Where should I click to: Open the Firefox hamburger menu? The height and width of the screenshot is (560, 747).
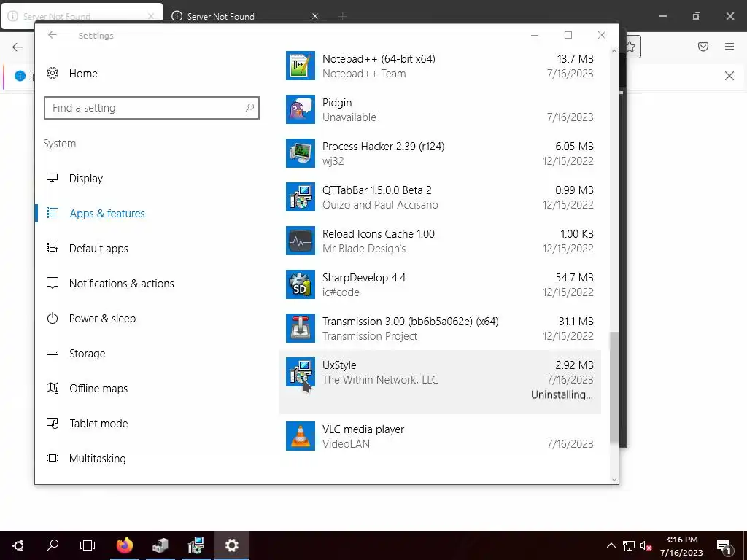(729, 47)
